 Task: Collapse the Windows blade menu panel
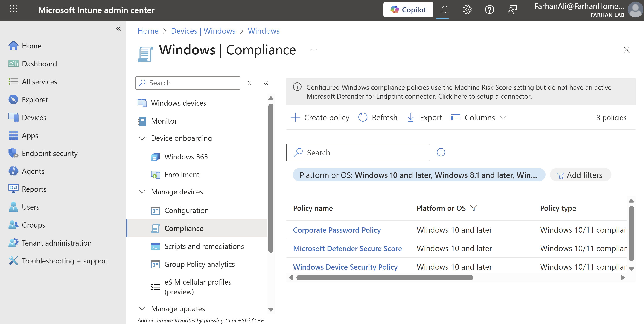tap(266, 83)
